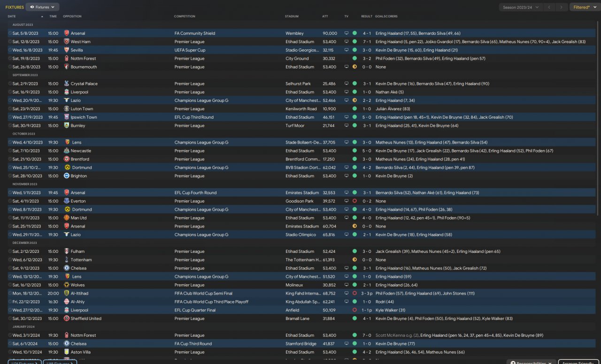Screen dimensions: 601x364
Task: Click the Ipswich Town club badge
Action: point(66,117)
